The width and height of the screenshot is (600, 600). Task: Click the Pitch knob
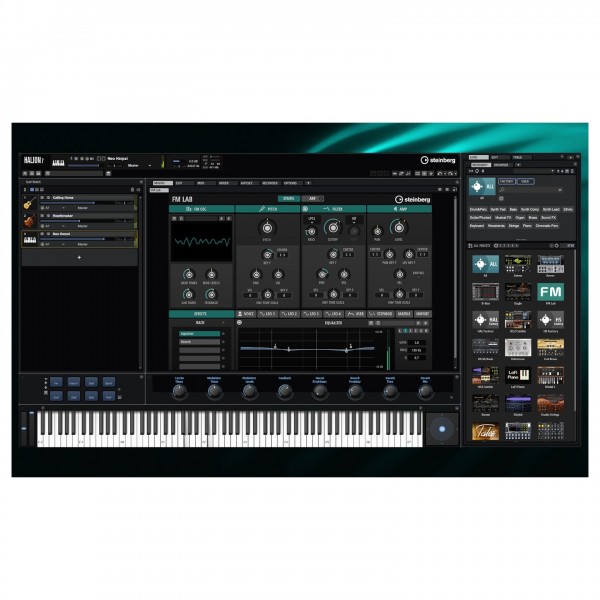[267, 228]
